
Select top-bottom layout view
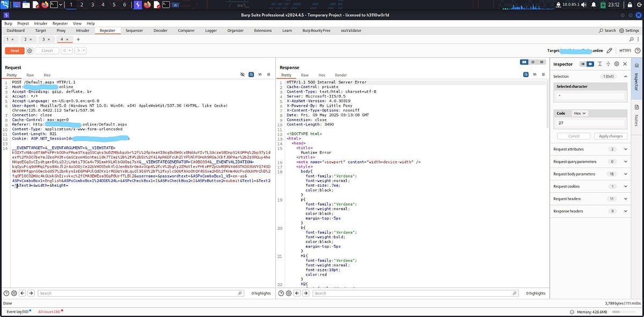click(x=532, y=62)
